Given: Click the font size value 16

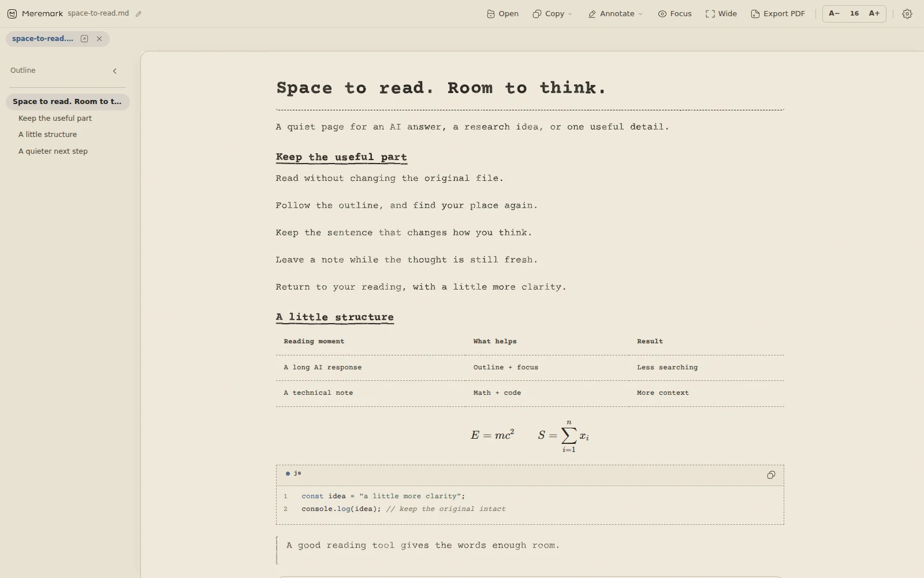Looking at the screenshot, I should (x=854, y=13).
